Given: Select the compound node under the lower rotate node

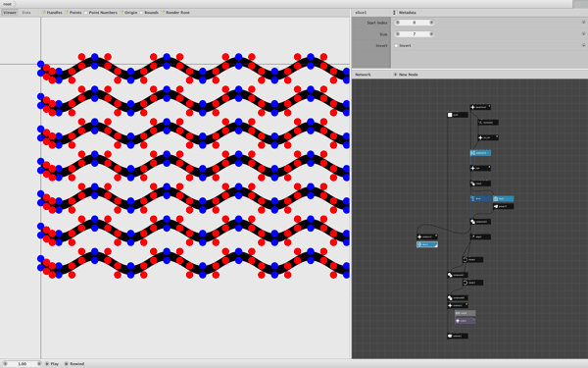Looking at the screenshot, I should pos(458,298).
